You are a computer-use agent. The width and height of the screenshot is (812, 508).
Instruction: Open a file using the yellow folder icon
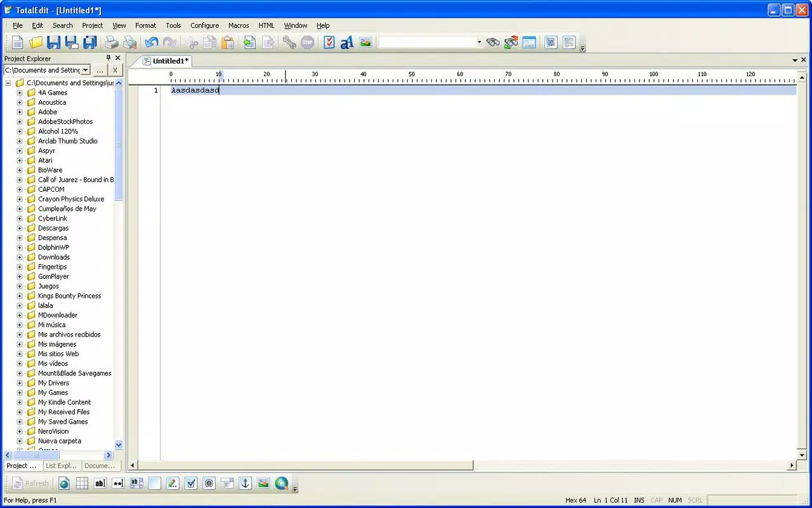click(36, 43)
